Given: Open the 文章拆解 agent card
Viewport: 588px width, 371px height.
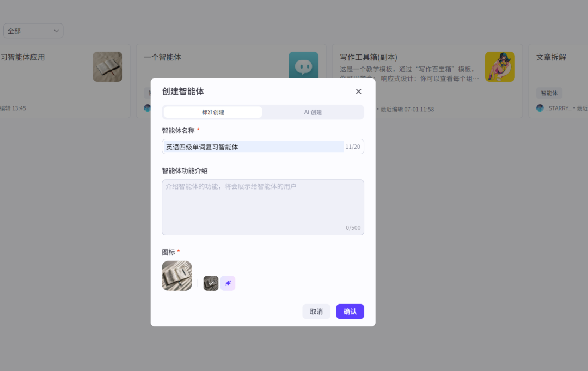Looking at the screenshot, I should (x=550, y=57).
